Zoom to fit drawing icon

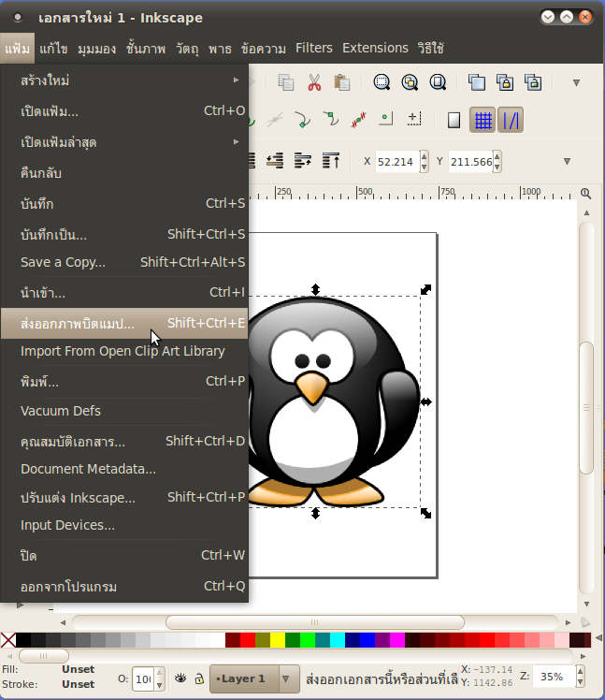pos(410,82)
